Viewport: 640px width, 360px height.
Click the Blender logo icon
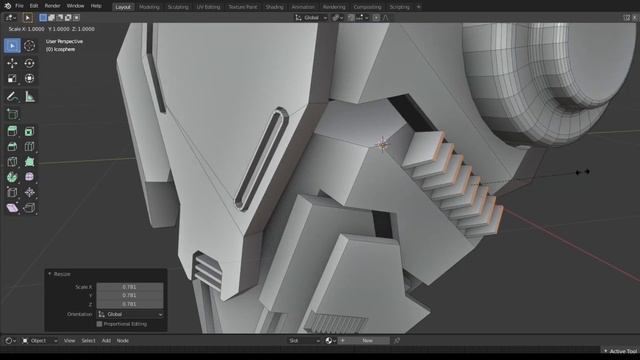coord(7,6)
